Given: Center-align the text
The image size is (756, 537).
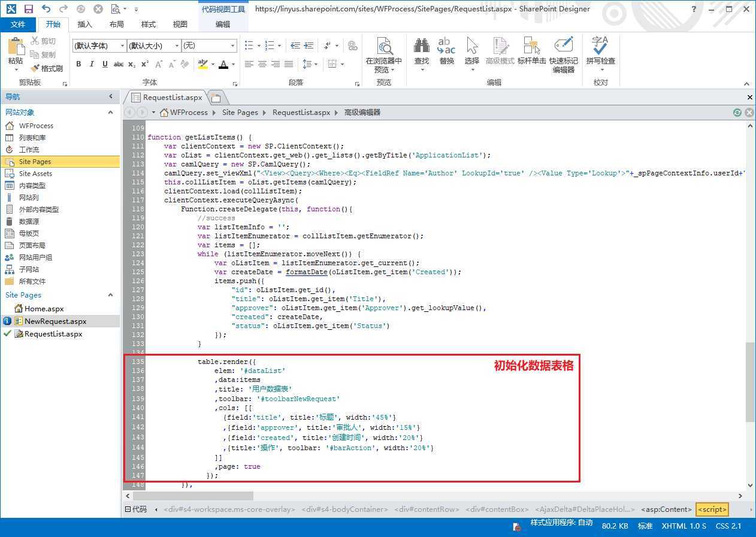Looking at the screenshot, I should [x=262, y=64].
